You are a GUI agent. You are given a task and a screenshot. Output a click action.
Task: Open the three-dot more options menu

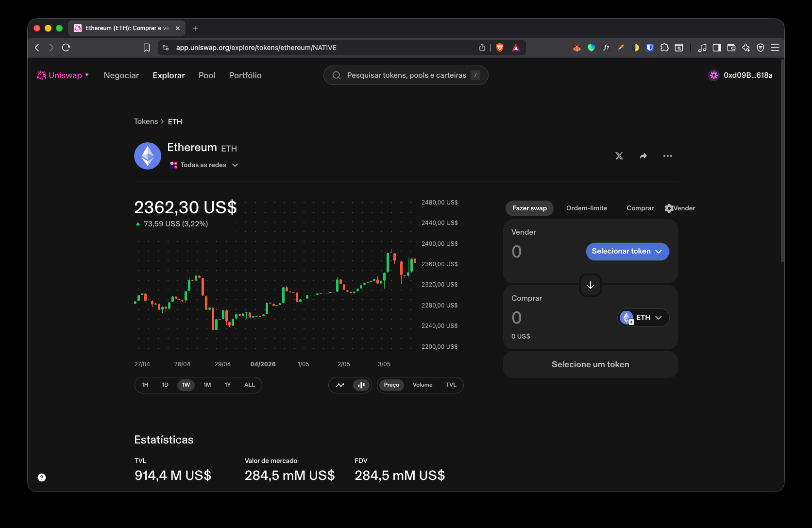[668, 156]
